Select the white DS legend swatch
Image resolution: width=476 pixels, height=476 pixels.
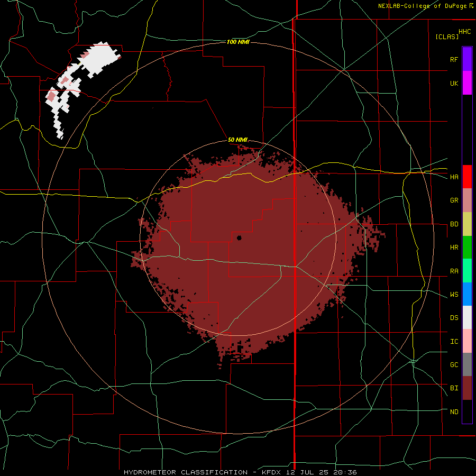pos(467,317)
